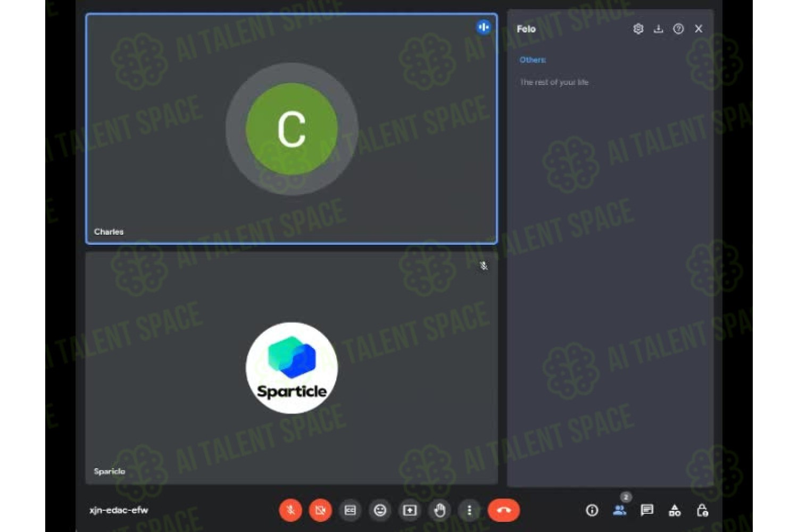The image size is (798, 532).
Task: Download the Felo transcript
Action: (658, 29)
